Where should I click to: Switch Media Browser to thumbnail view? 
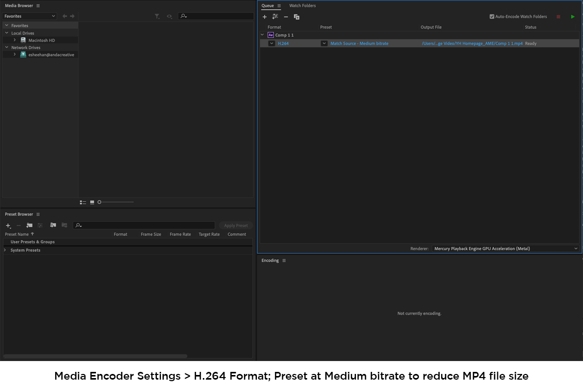point(92,202)
